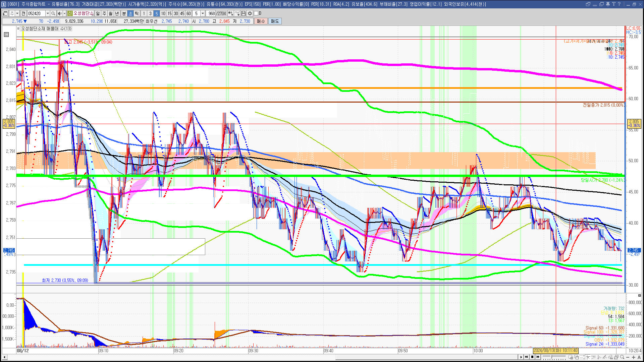Select the 60 interval tab
Image resolution: width=644 pixels, height=362 pixels.
coord(189,13)
